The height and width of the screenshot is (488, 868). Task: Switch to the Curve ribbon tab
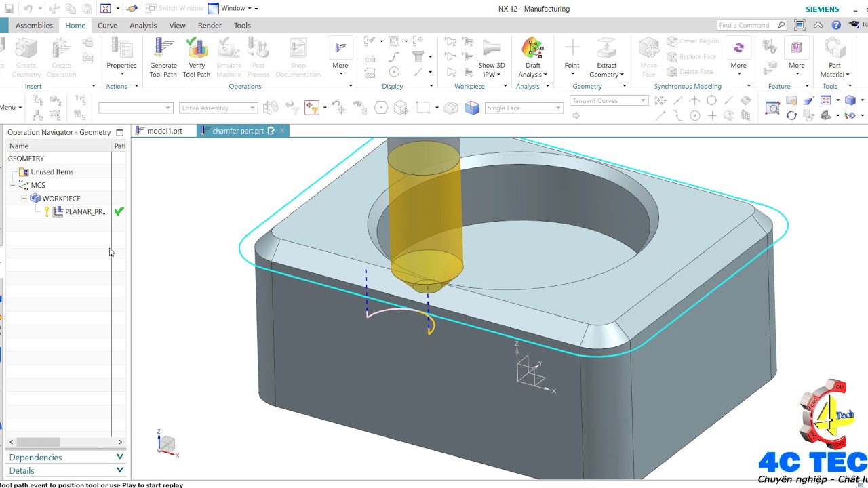point(107,26)
